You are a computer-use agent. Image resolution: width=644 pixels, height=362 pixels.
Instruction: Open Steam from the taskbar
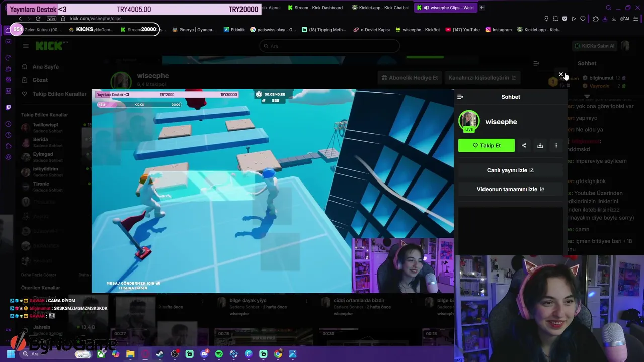point(159,354)
